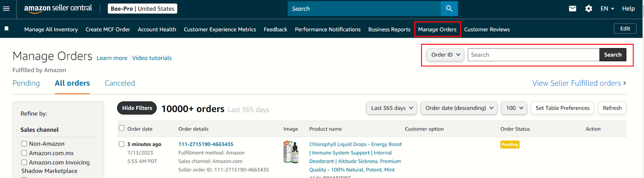Click the Product name column header
644x178 pixels.
[325, 129]
